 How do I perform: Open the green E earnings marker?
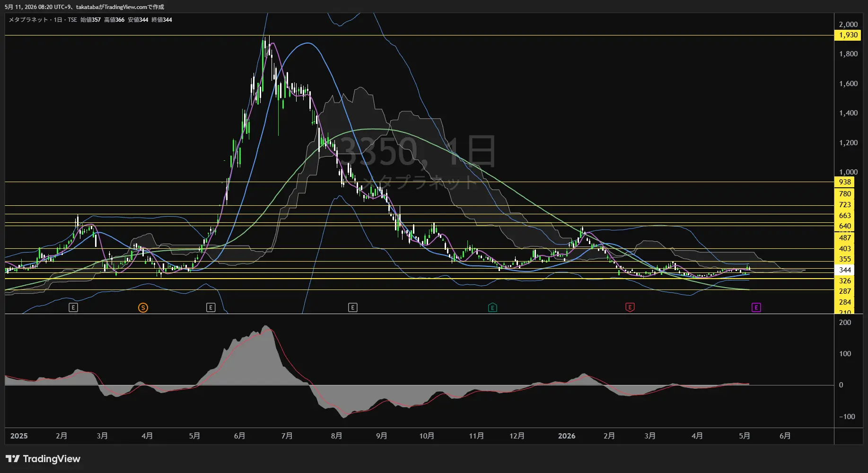coord(492,308)
